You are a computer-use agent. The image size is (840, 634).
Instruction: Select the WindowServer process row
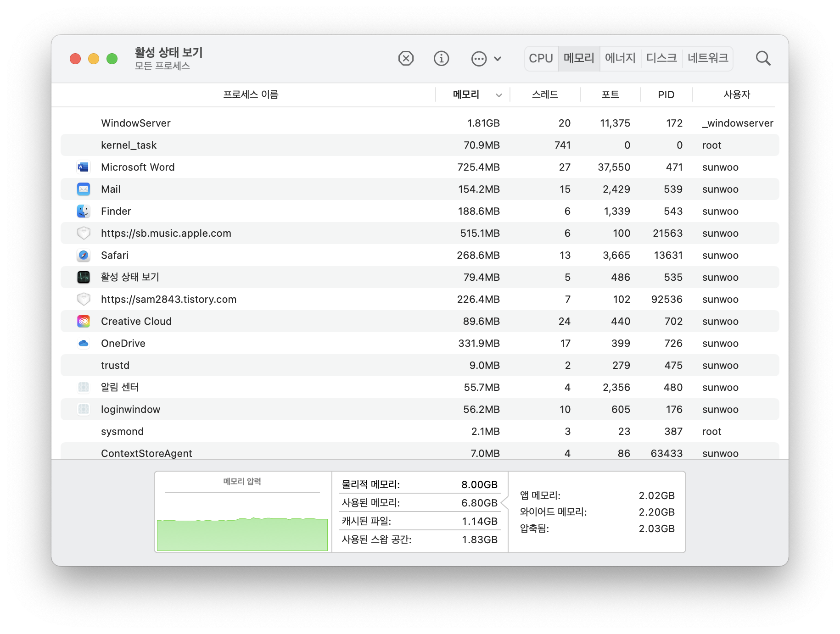pyautogui.click(x=420, y=123)
